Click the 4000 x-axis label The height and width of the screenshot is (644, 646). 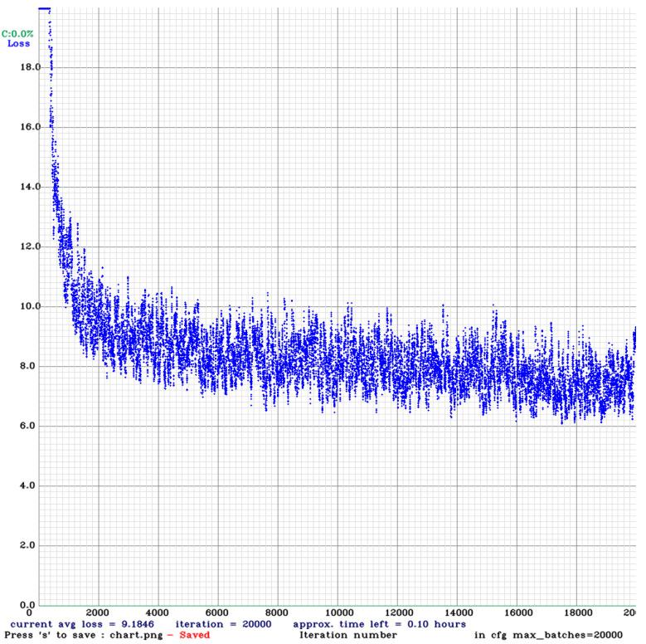(158, 612)
